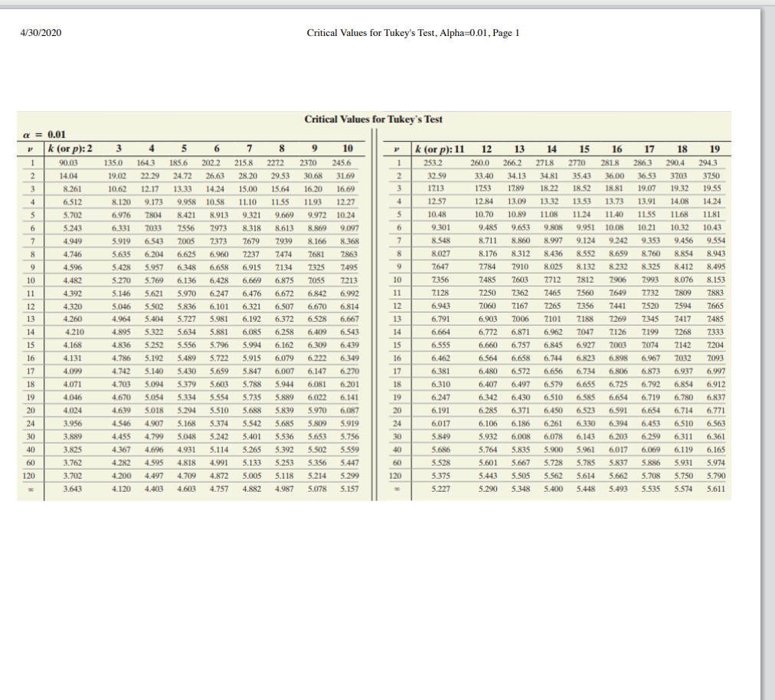Click the cell value 90.03
Screen dimensions: 775x700
tap(69, 162)
